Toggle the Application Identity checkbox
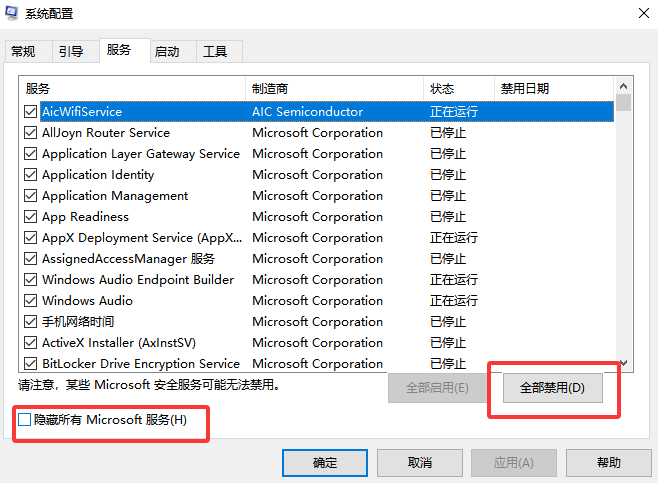 [30, 175]
